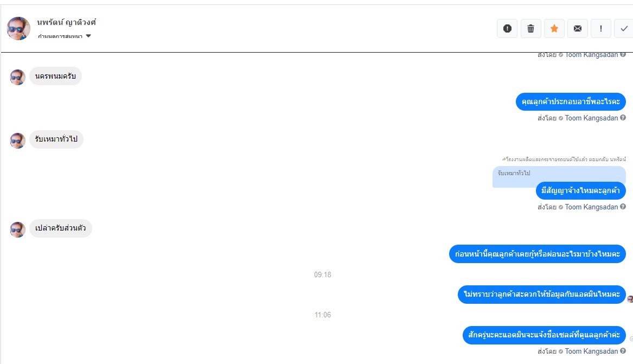633x364 pixels.
Task: Star this conversation with the orange star
Action: coord(554,28)
